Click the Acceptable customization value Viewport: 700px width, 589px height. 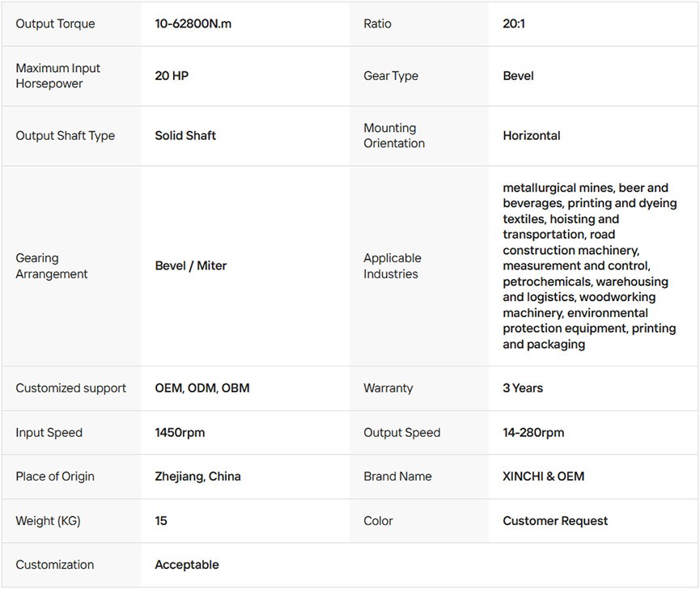pos(187,565)
